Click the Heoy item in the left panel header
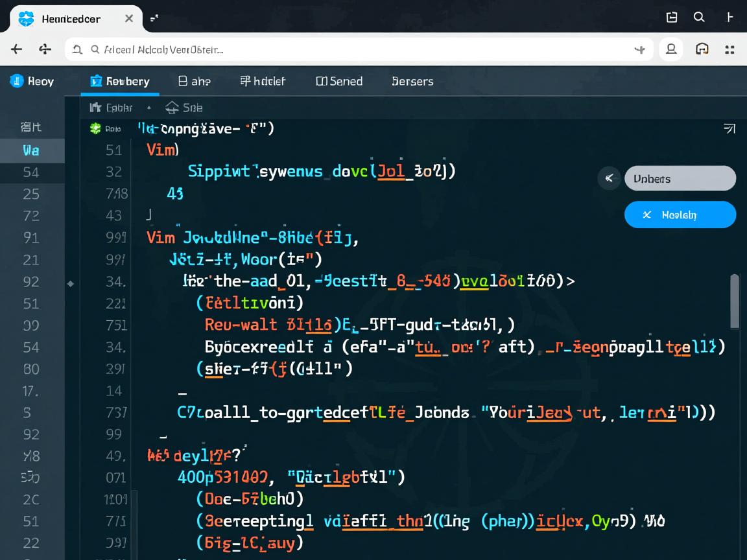The image size is (747, 560). click(32, 81)
